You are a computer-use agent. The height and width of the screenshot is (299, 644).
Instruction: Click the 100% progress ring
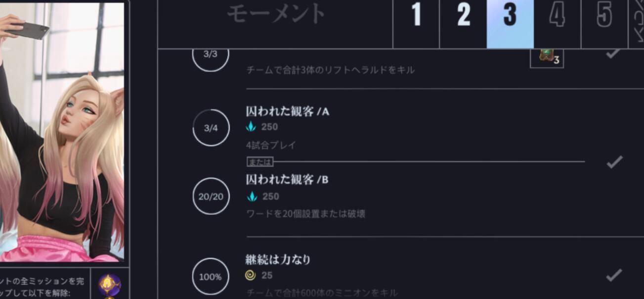211,277
